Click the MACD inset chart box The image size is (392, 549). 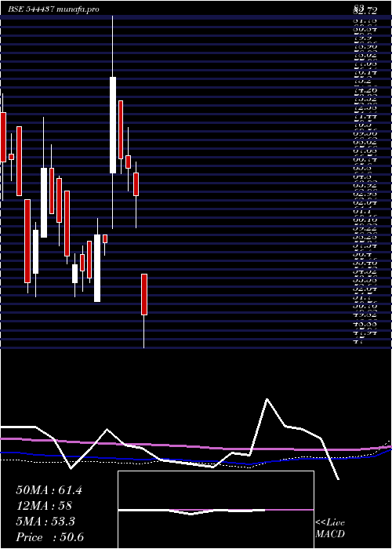[x=216, y=510]
